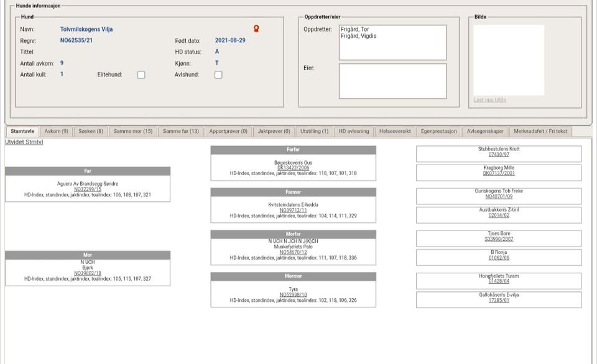Open Munkefjellets Palo registration NO54670/12
The image size is (597, 364).
click(x=293, y=252)
